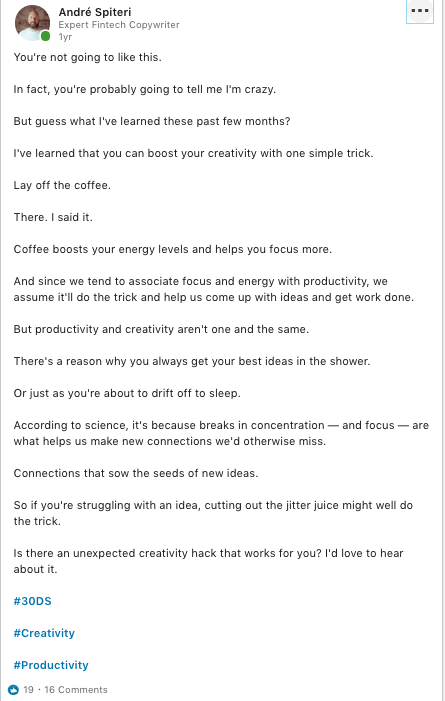
Task: Click the 1yr post timestamp
Action: (65, 37)
